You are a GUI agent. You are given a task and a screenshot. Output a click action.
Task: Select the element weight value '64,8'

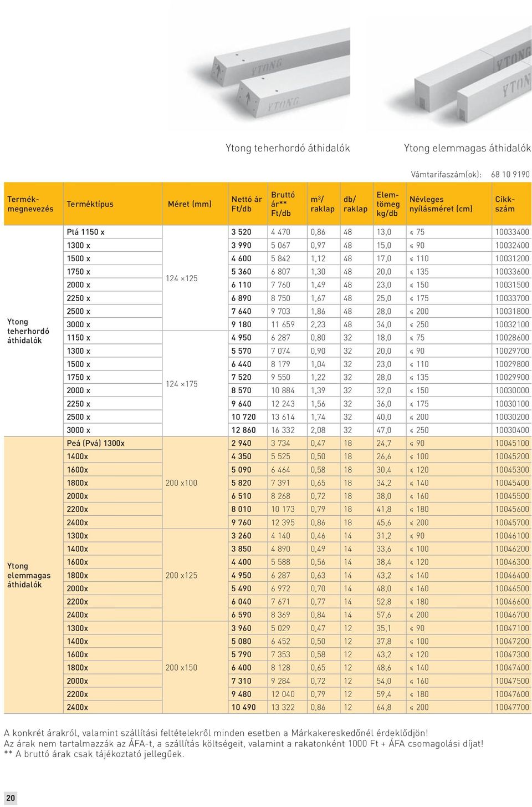(384, 707)
